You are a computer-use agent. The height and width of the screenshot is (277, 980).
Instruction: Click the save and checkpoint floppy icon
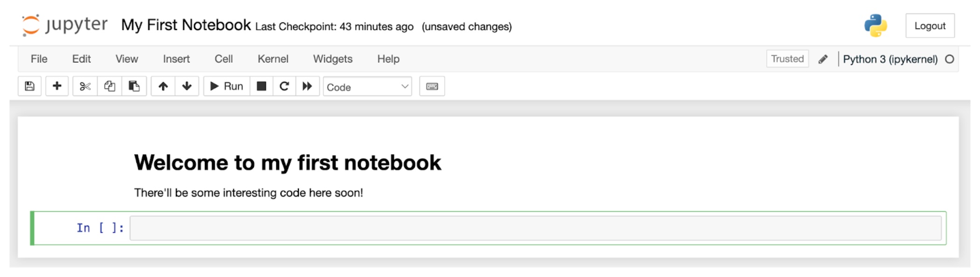29,86
